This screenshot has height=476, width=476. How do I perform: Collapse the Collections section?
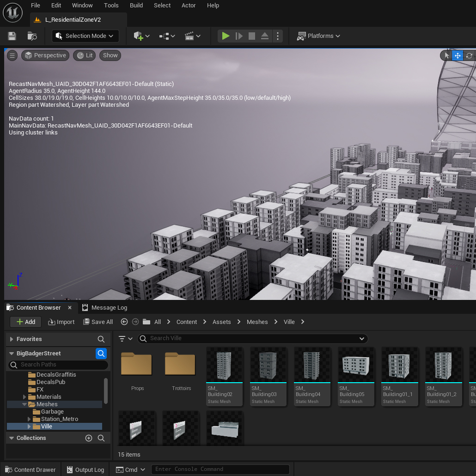[x=12, y=438]
